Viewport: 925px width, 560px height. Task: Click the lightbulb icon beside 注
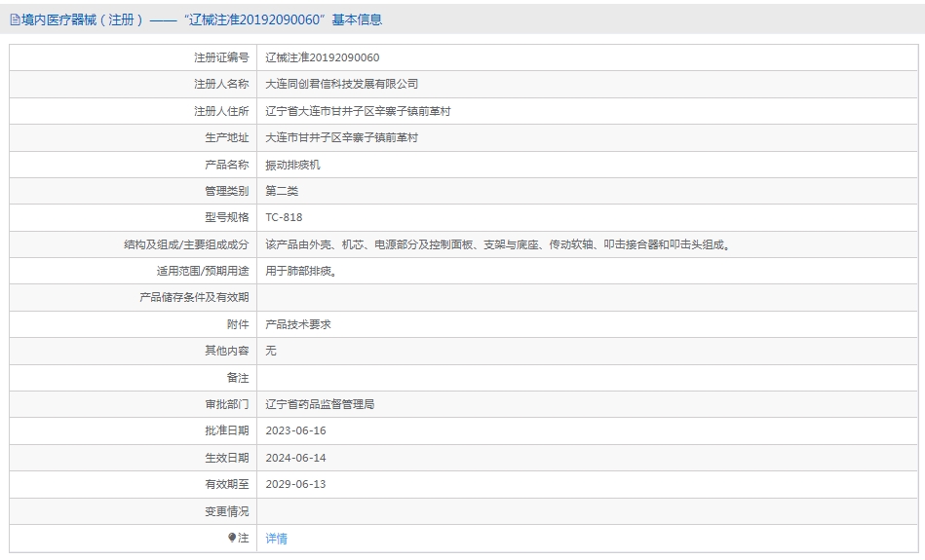click(x=232, y=538)
